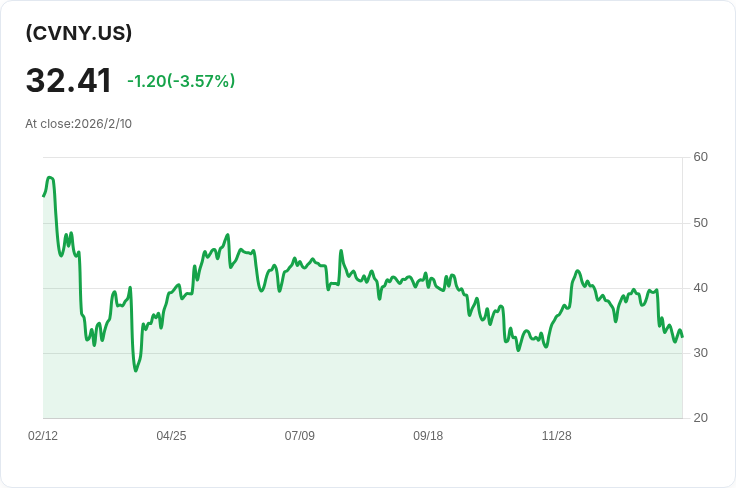
Task: Click the 04/25 date axis label
Action: click(171, 436)
